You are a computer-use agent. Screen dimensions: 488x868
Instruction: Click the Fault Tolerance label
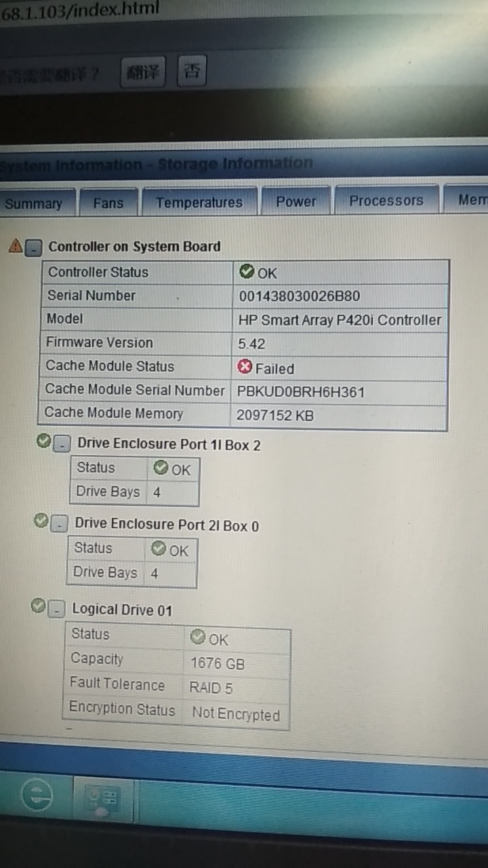tap(117, 684)
